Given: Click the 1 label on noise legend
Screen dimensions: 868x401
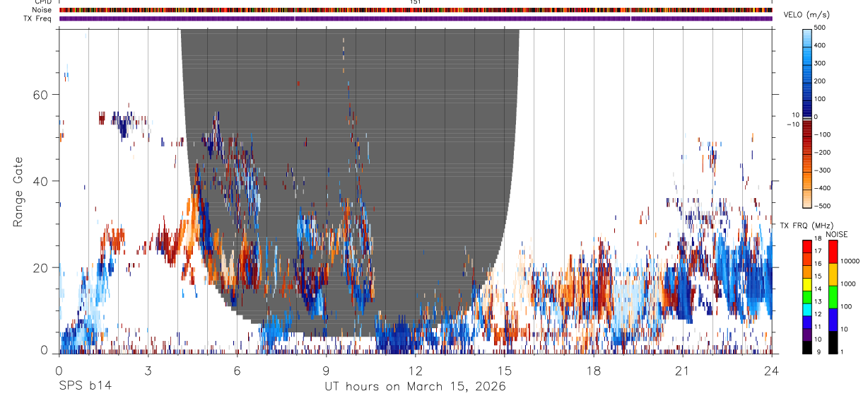Looking at the screenshot, I should (842, 352).
